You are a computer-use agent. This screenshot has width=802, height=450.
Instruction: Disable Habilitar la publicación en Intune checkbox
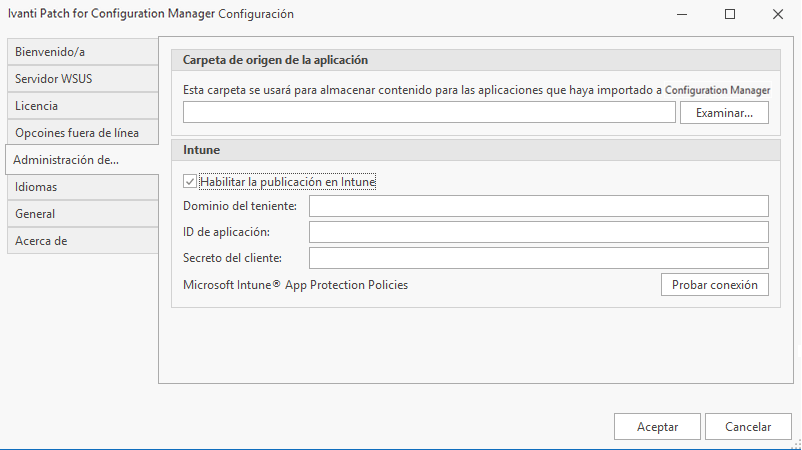(x=190, y=182)
